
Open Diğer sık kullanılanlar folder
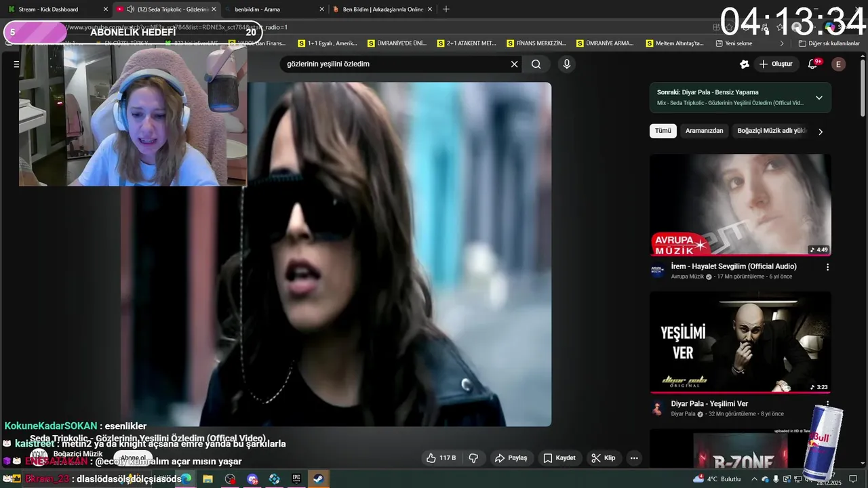(829, 43)
